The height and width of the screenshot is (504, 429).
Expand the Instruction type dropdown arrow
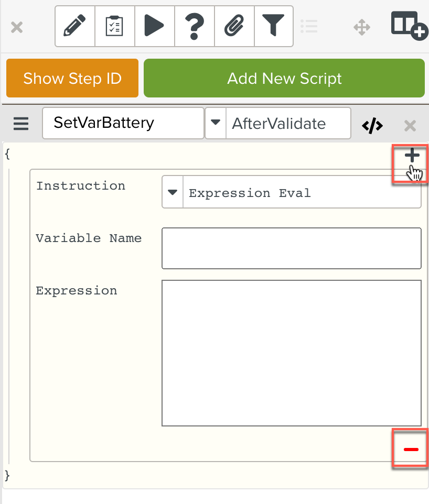[173, 193]
